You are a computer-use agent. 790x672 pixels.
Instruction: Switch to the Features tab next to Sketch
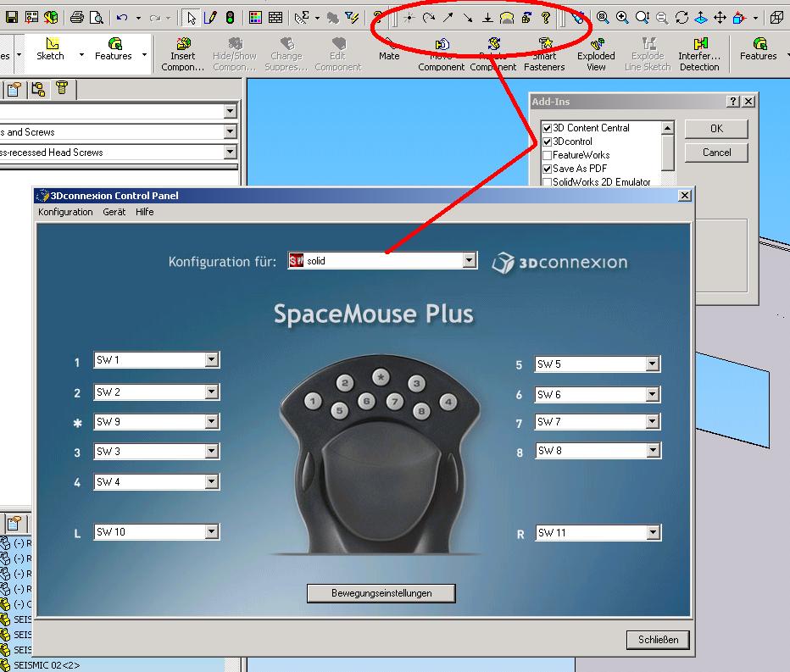tap(114, 49)
